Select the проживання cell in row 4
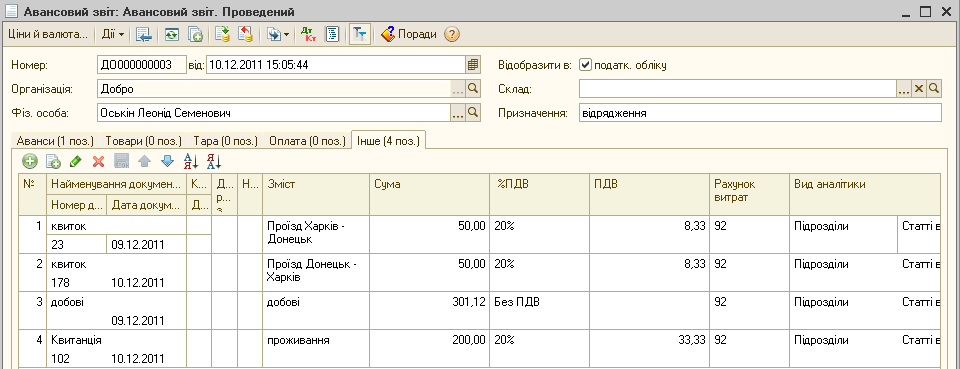 click(x=316, y=348)
